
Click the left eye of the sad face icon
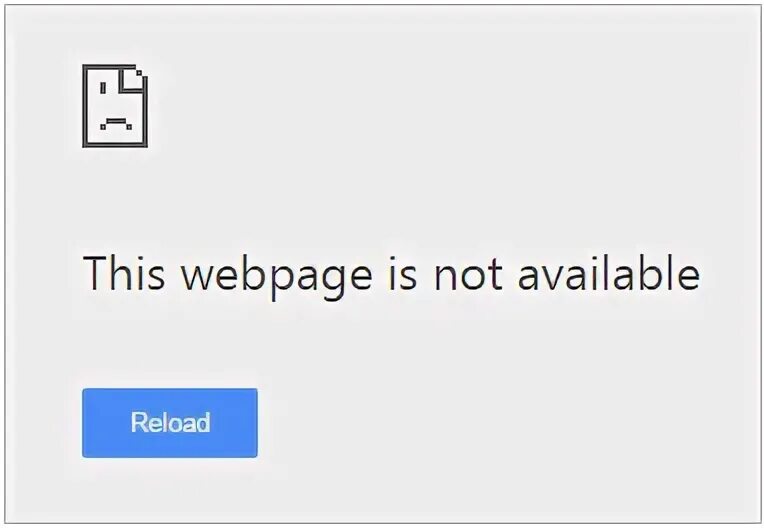coord(103,88)
